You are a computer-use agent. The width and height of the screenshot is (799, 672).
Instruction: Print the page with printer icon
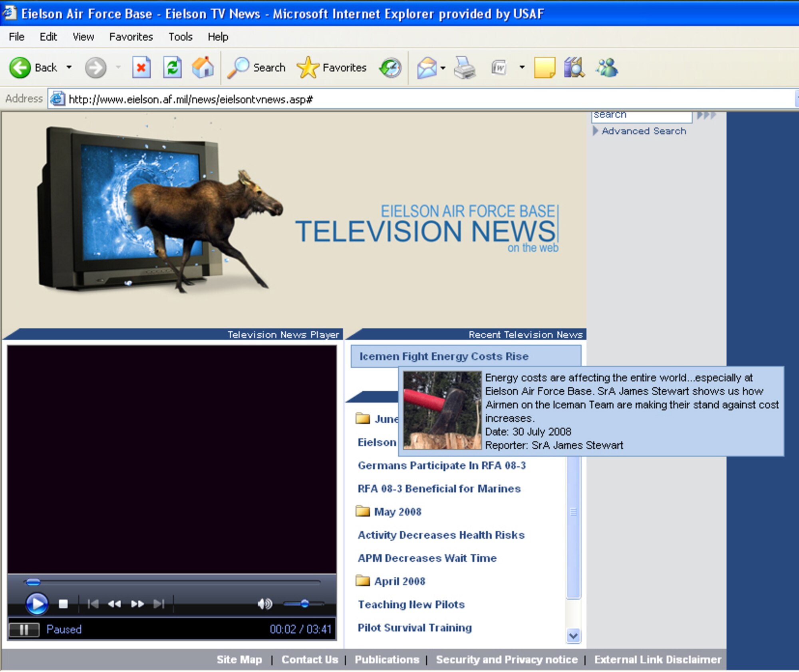pyautogui.click(x=465, y=67)
